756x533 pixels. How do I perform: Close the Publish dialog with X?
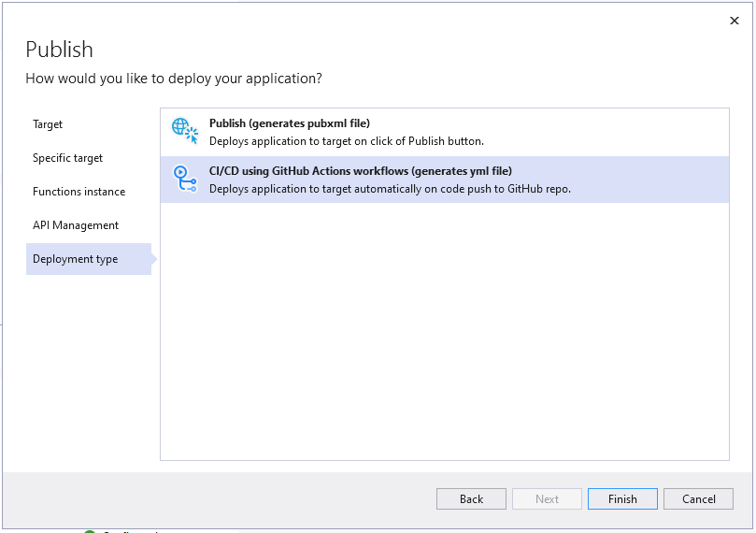[x=734, y=20]
